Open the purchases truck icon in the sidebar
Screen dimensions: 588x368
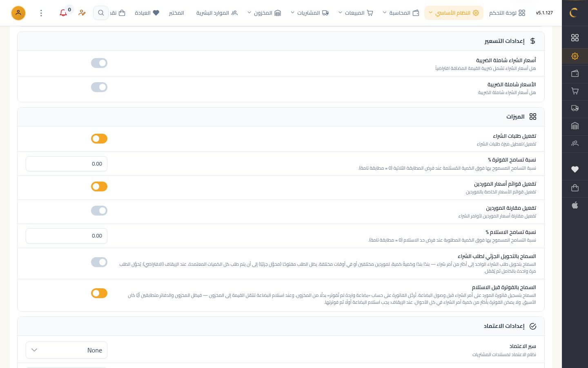coord(575,108)
